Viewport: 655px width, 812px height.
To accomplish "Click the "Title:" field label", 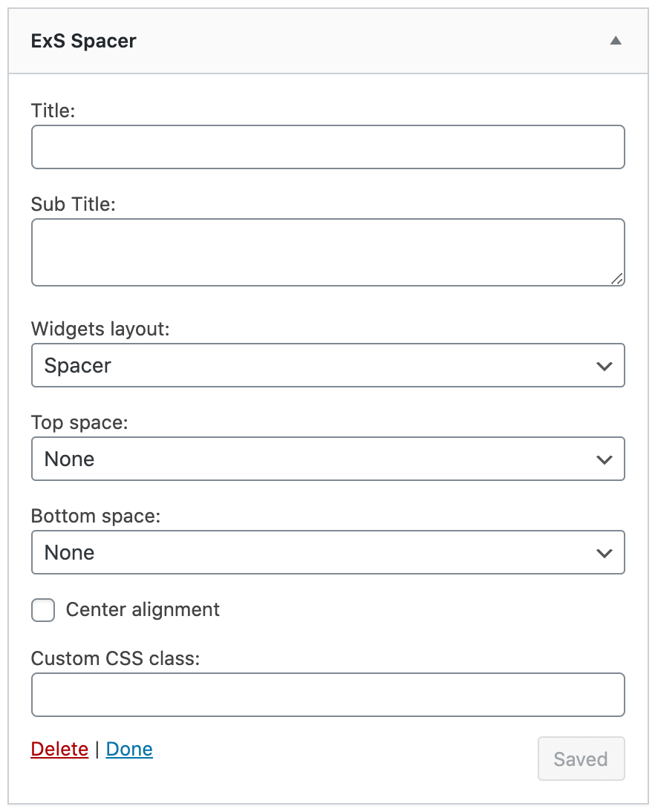I will pyautogui.click(x=54, y=111).
